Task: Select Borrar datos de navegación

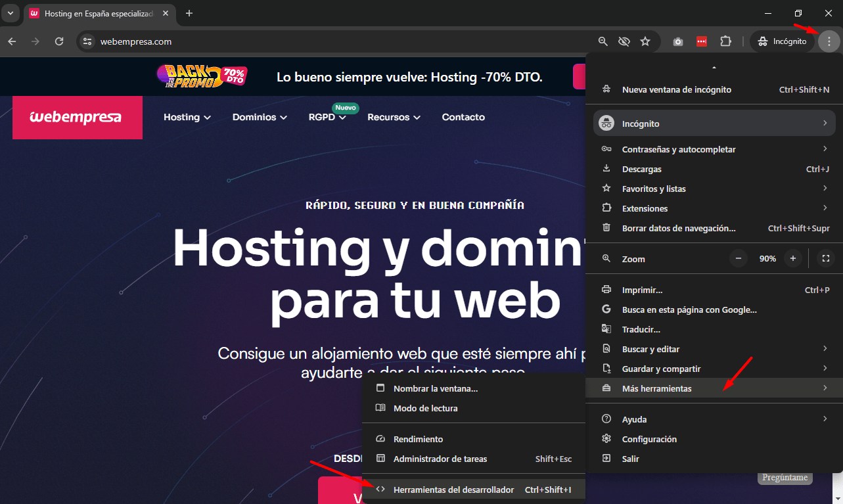Action: 714,228
